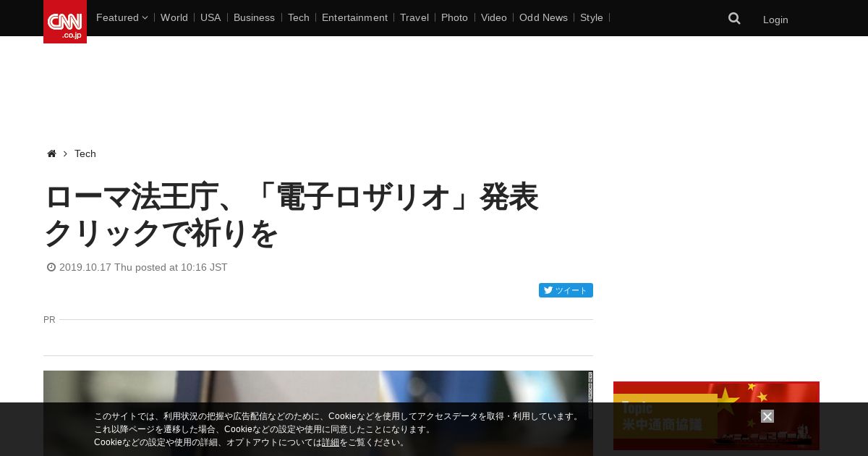Click the CNN.co.jp logo
868x456 pixels.
click(65, 22)
